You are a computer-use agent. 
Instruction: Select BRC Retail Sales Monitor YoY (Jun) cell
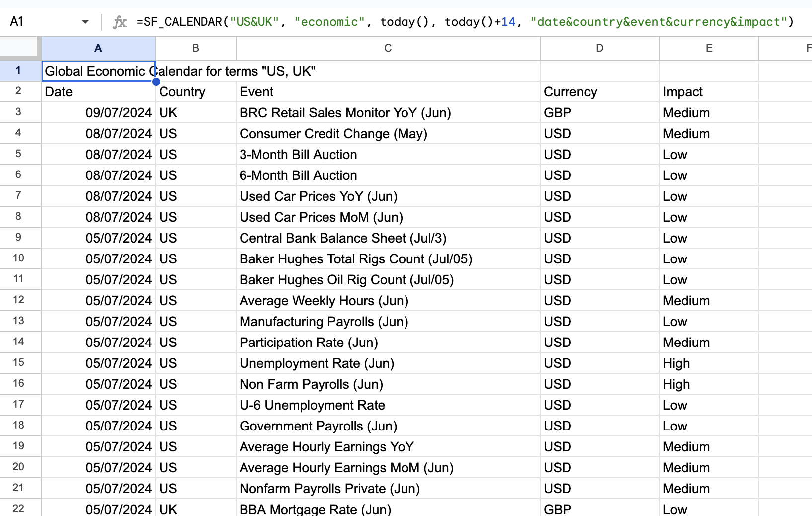[388, 113]
